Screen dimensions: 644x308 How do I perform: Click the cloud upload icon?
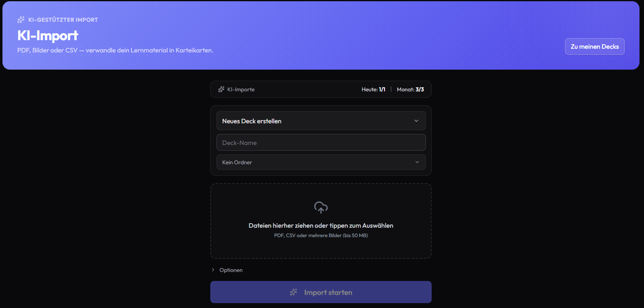tap(321, 207)
